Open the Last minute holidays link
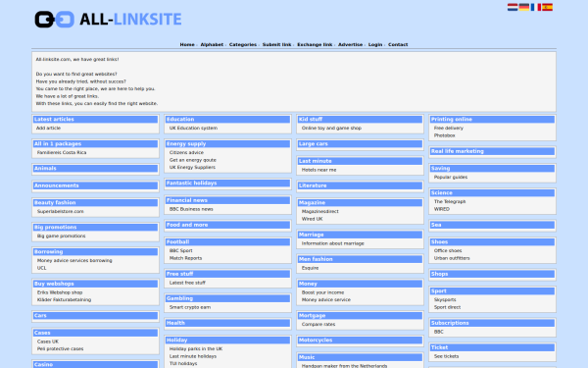Screen dimensions: 588x368 pos(193,356)
